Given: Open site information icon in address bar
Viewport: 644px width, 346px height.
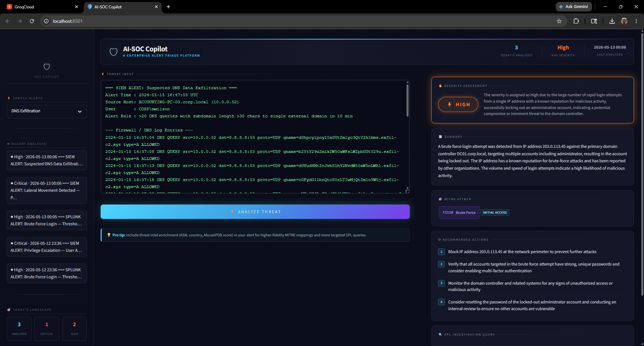Looking at the screenshot, I should (46, 21).
